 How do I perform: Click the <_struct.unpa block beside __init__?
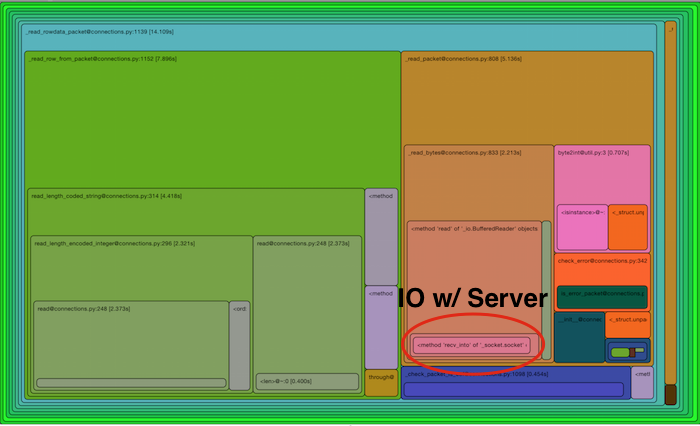(628, 325)
